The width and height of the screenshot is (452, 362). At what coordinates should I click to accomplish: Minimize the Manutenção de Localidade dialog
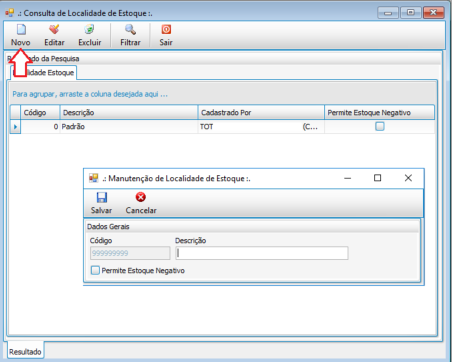[x=348, y=178]
